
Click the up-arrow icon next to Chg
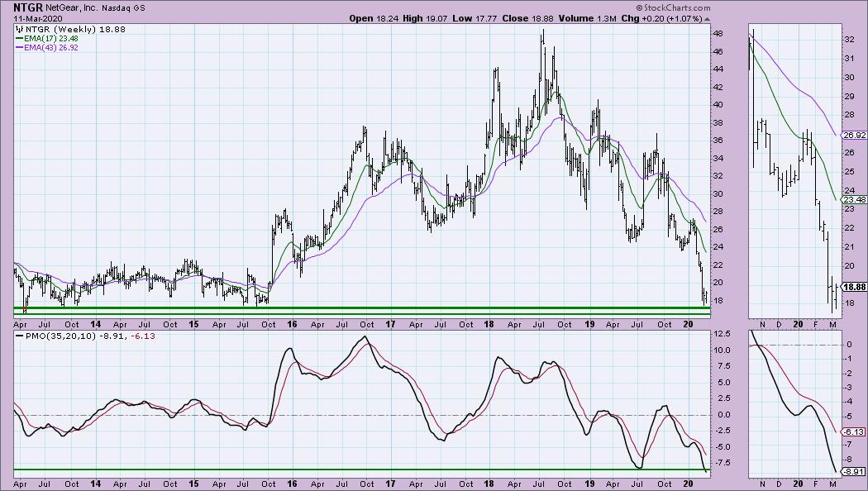click(706, 19)
